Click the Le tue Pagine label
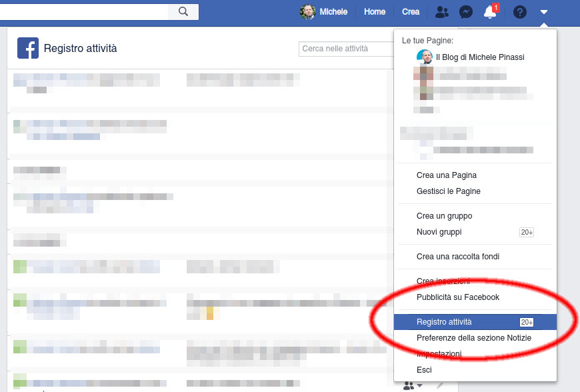Viewport: 580px width, 392px height. 427,40
